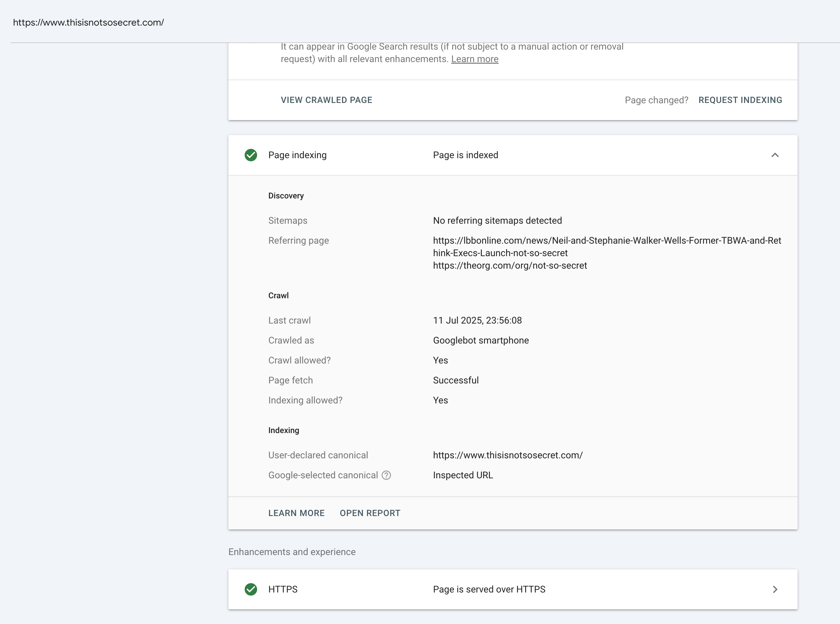Click OPEN REPORT button

click(370, 513)
